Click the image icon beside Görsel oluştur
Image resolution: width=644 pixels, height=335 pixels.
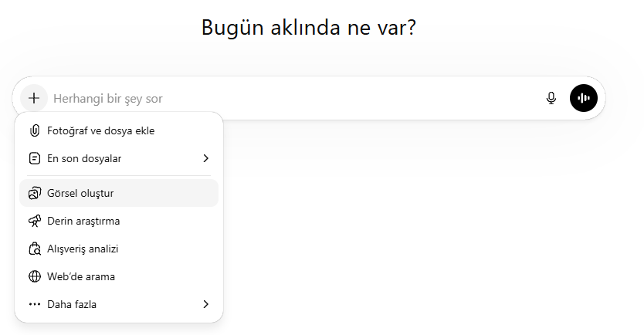[34, 193]
